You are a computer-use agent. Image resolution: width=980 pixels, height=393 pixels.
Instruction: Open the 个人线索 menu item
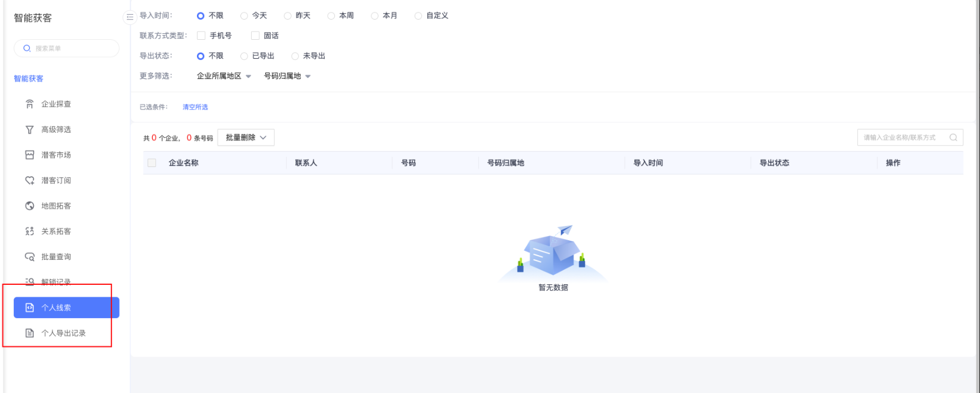point(66,308)
